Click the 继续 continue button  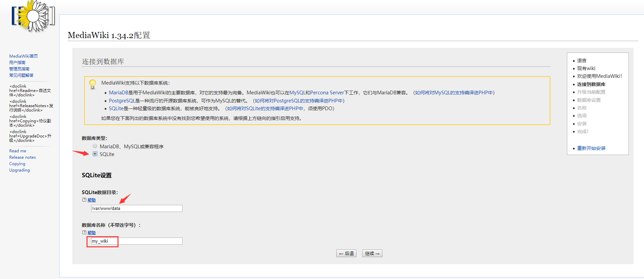(372, 253)
